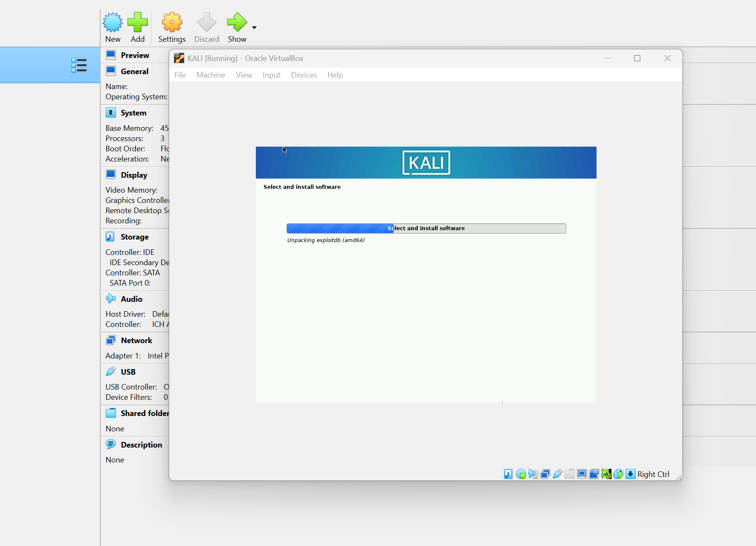Open the Devices menu
756x546 pixels.
(x=304, y=75)
